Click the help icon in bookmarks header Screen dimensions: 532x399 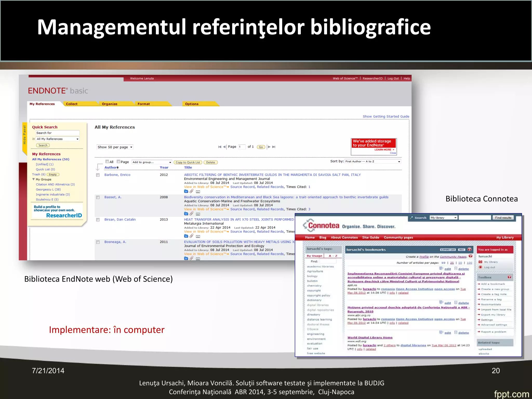point(469,249)
